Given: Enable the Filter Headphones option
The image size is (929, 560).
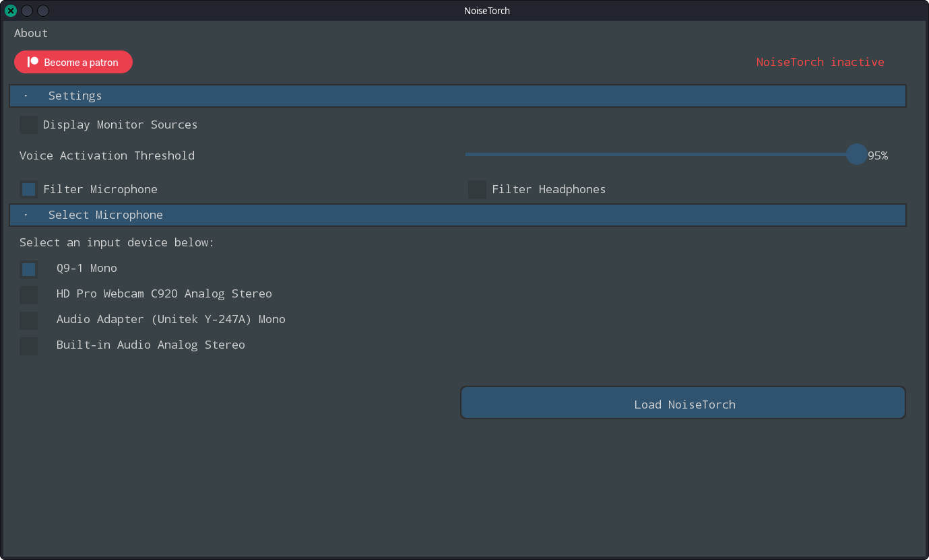Looking at the screenshot, I should click(477, 189).
